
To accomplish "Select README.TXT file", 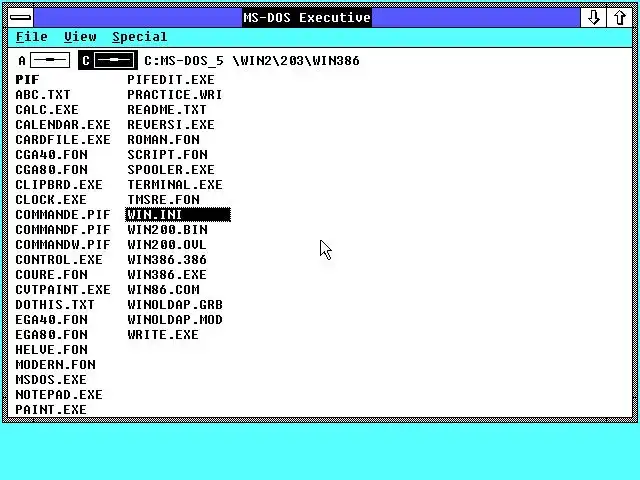I will tap(167, 110).
